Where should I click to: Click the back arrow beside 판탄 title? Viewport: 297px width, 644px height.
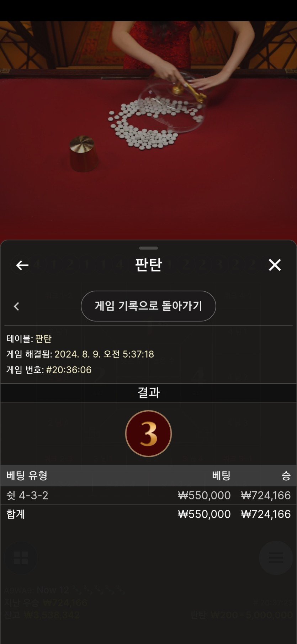(x=22, y=265)
